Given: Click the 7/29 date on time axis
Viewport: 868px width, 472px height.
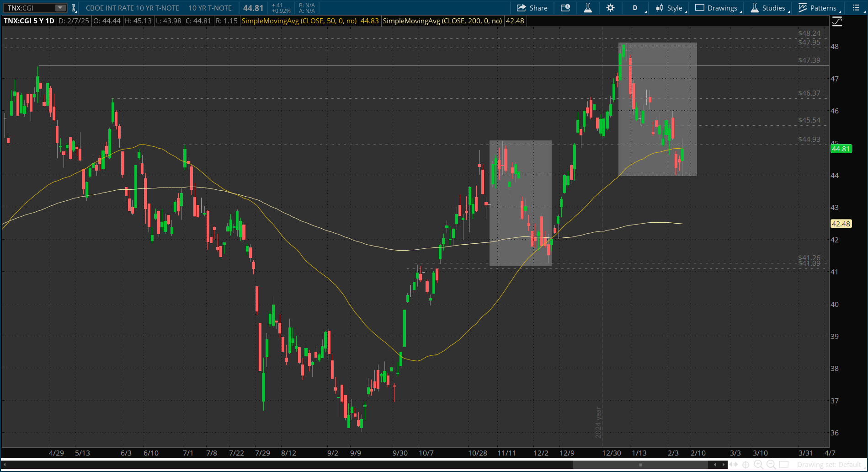Looking at the screenshot, I should (x=262, y=453).
